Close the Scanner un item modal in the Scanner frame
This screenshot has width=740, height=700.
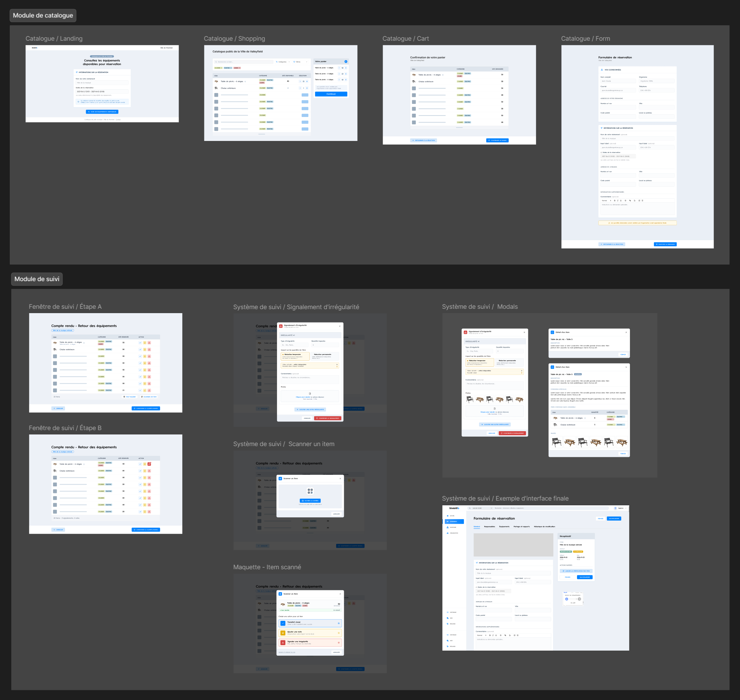click(x=340, y=478)
